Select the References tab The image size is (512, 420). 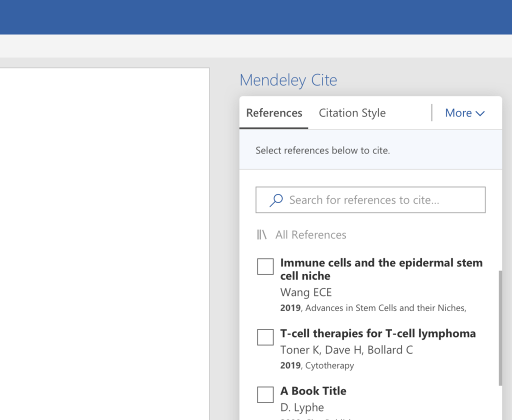(x=273, y=113)
